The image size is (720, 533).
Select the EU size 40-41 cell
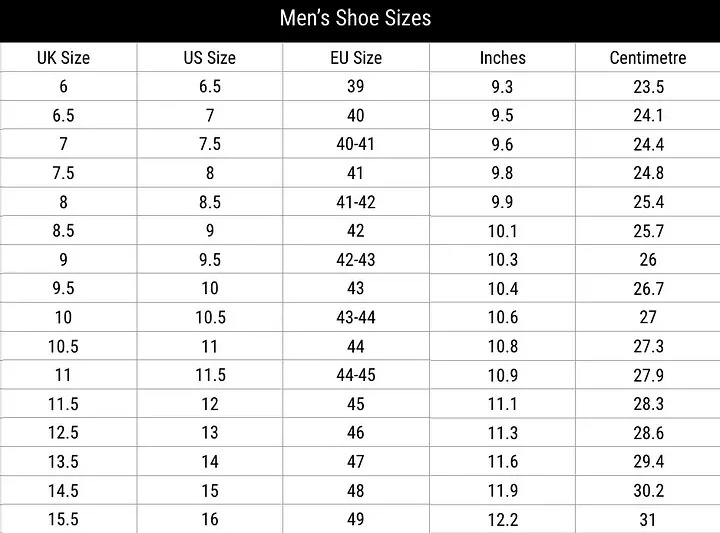tap(356, 144)
